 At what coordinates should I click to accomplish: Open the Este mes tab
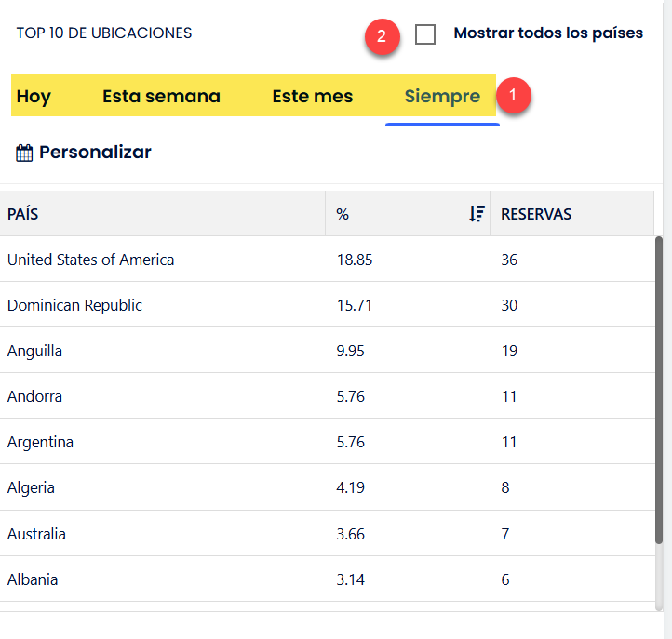pyautogui.click(x=312, y=96)
